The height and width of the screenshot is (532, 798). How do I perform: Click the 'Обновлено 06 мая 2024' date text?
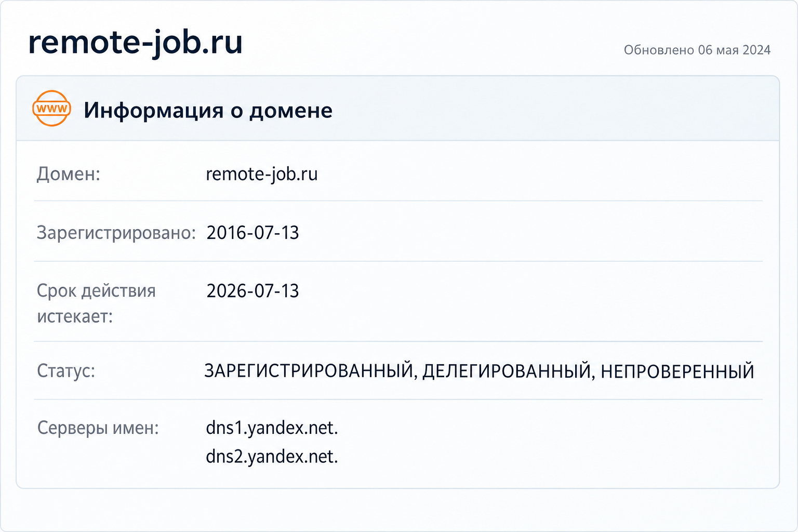[697, 50]
